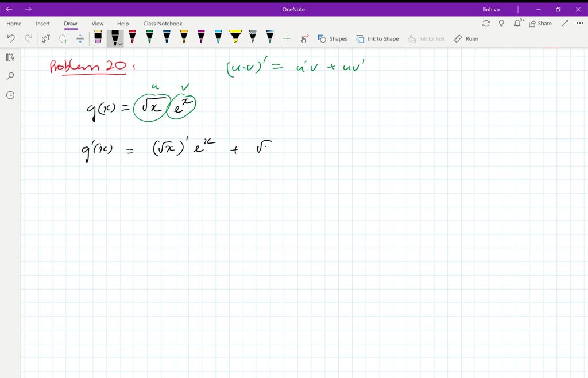The height and width of the screenshot is (378, 588).
Task: Open Search from the left sidebar
Action: pyautogui.click(x=10, y=75)
